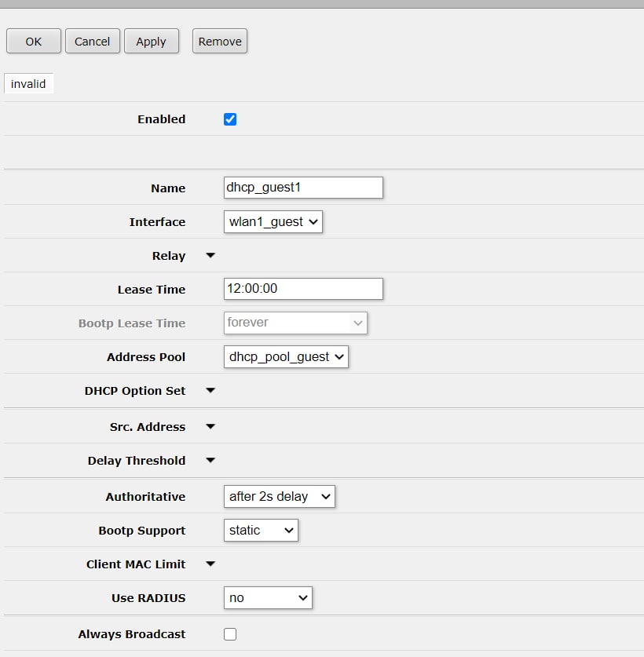644x657 pixels.
Task: Expand the DHCP Option Set arrow
Action: point(210,391)
